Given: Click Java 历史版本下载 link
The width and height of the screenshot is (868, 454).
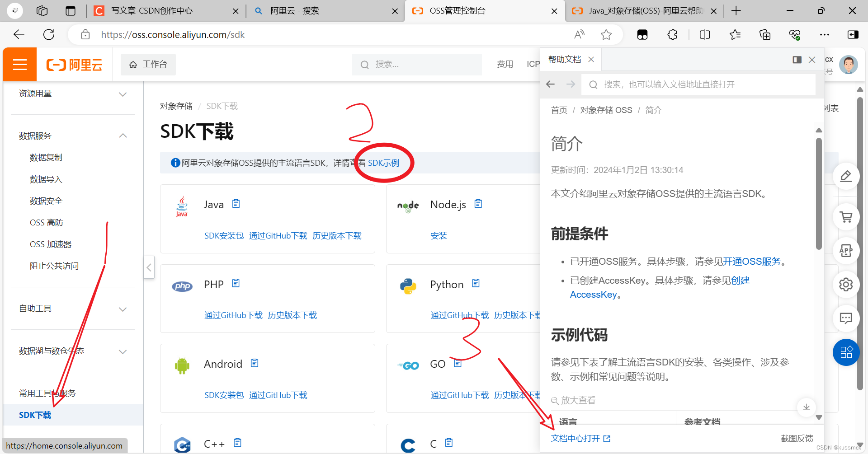Looking at the screenshot, I should pos(337,236).
